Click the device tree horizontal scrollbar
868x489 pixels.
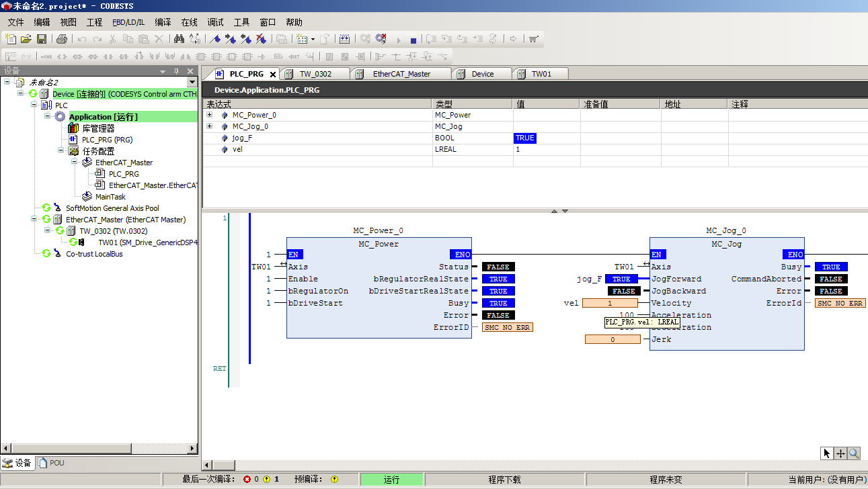point(99,448)
